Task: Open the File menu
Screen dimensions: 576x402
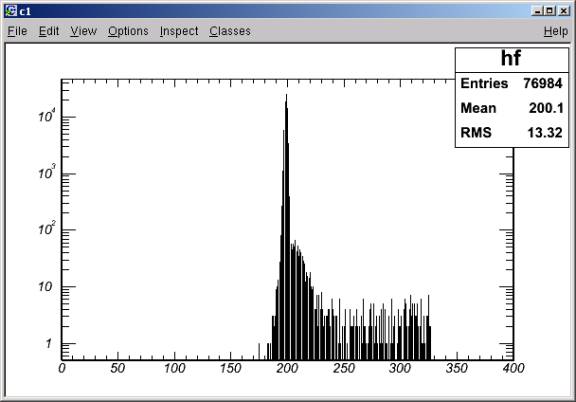Action: 17,31
